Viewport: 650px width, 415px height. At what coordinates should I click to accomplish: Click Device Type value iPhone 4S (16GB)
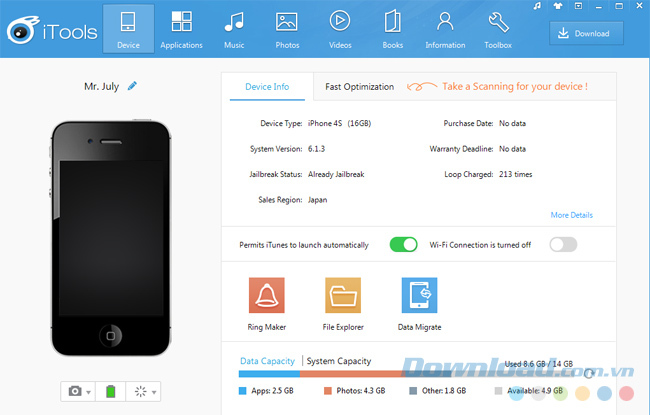(x=339, y=123)
